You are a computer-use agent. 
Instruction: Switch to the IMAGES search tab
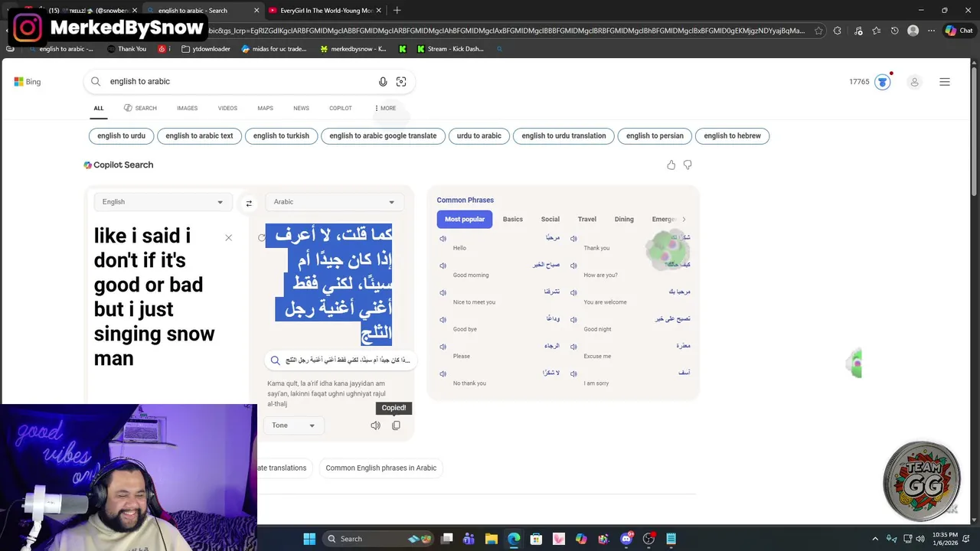[187, 108]
